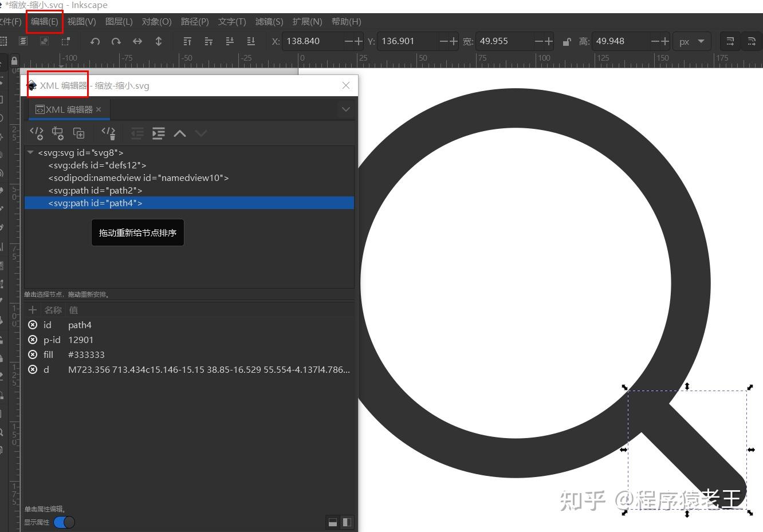Open the 编辑(E) menu

tap(44, 21)
